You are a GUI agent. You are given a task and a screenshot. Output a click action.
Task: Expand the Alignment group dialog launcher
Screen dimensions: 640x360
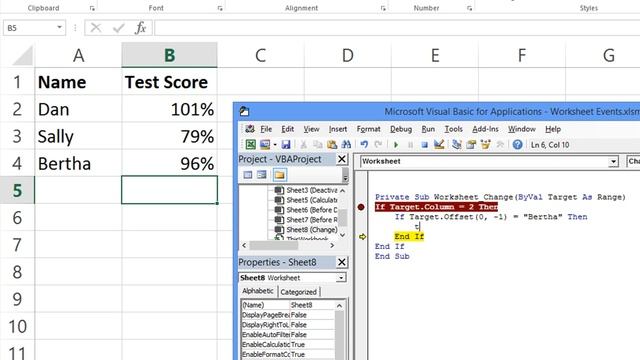383,8
